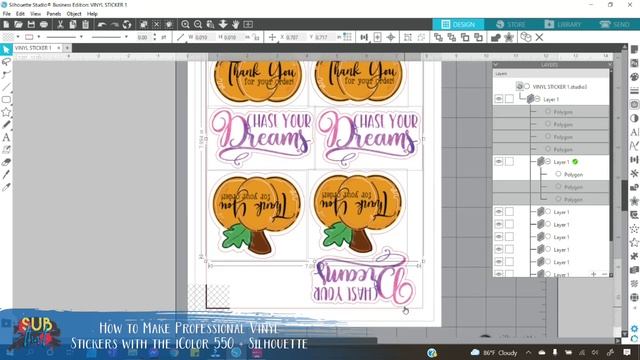Open Transform align panel in sidebar
This screenshot has height=360, width=640.
(x=634, y=160)
